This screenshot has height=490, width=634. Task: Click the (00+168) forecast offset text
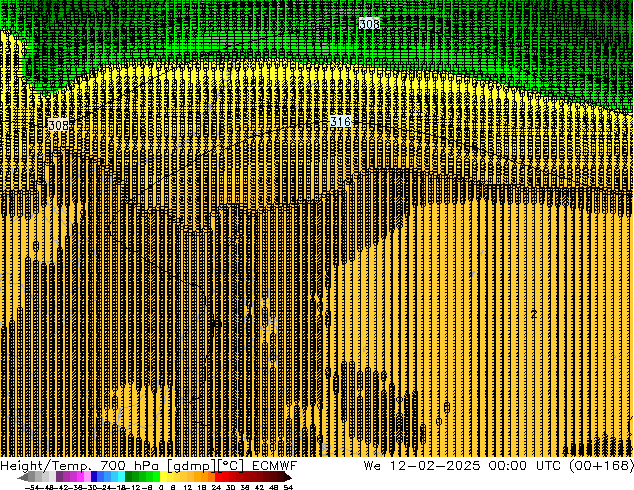[601, 466]
